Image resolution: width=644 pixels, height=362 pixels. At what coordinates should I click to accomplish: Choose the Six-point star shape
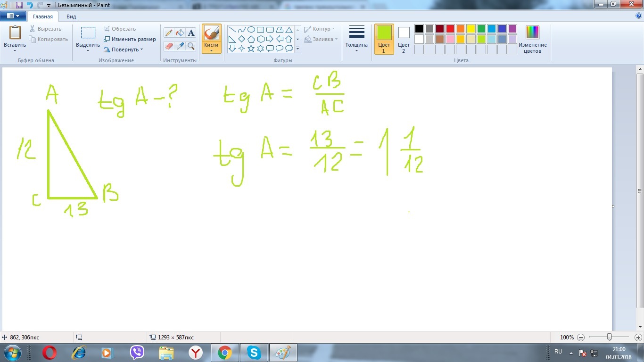pos(261,48)
